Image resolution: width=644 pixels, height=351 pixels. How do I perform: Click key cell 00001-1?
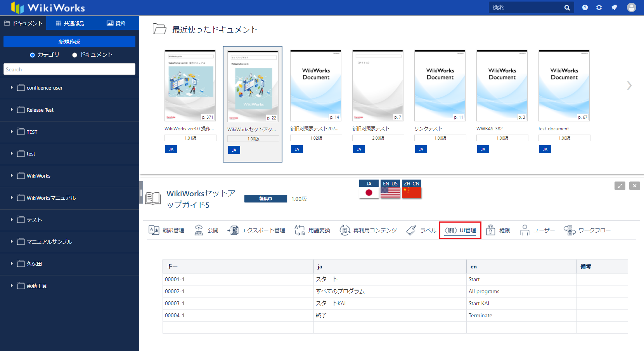click(x=238, y=279)
